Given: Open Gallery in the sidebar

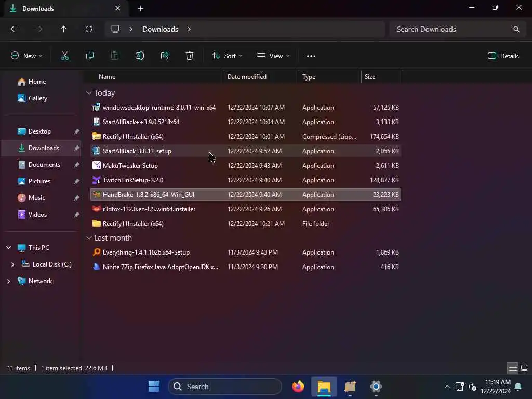Looking at the screenshot, I should pos(42,98).
